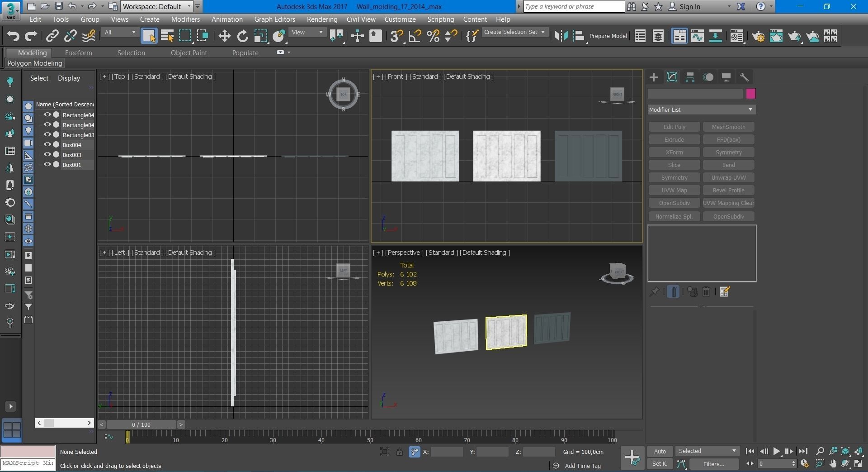This screenshot has width=868, height=472.
Task: Activate the Unlink Selection tool
Action: pos(71,36)
